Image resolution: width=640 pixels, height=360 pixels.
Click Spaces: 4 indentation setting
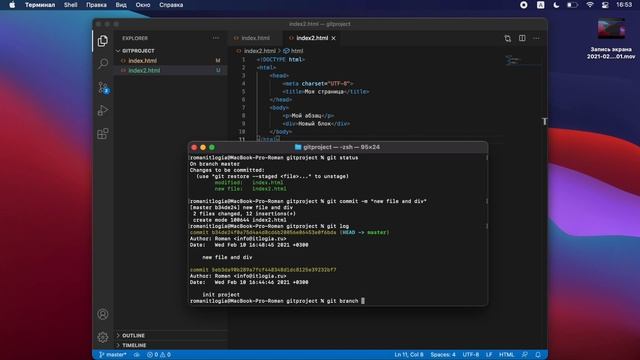[x=443, y=355]
